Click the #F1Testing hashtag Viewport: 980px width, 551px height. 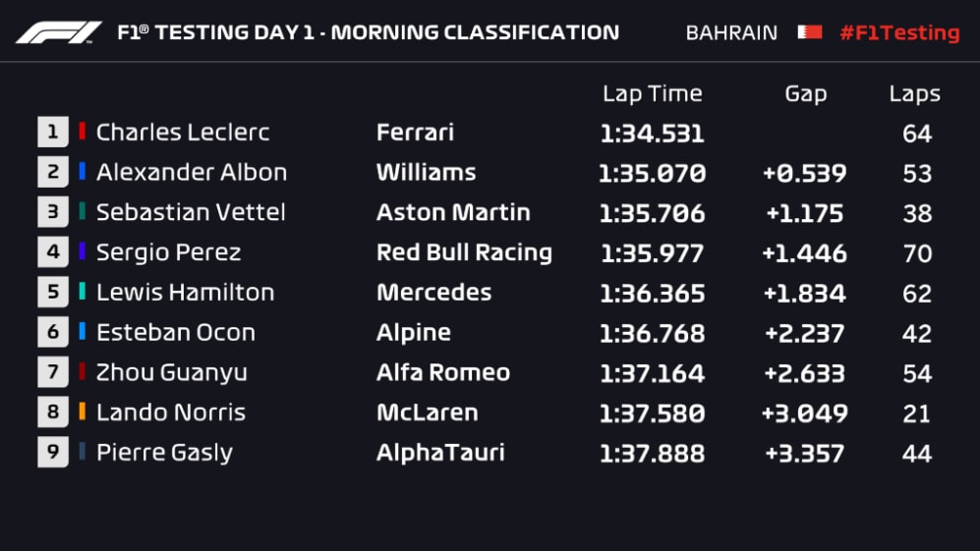(899, 32)
